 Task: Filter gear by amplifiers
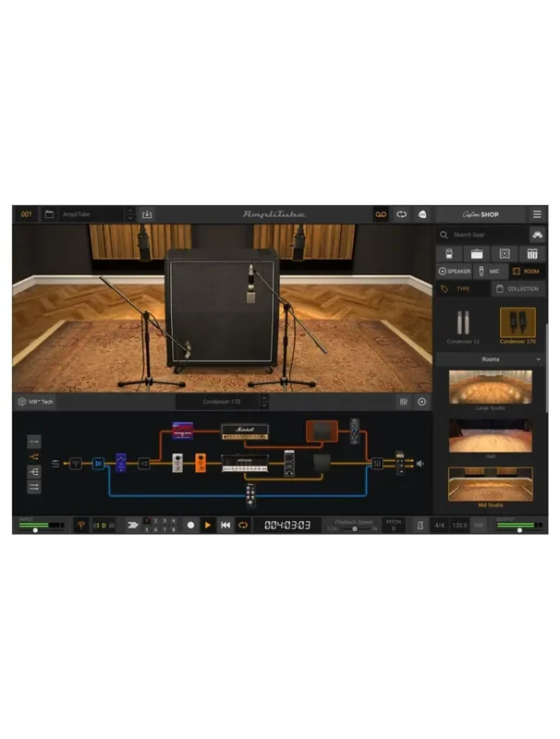(x=477, y=254)
